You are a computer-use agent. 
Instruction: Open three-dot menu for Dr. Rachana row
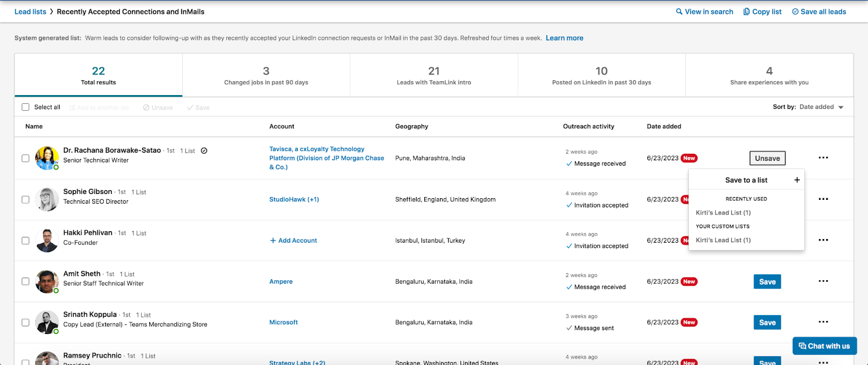coord(823,158)
